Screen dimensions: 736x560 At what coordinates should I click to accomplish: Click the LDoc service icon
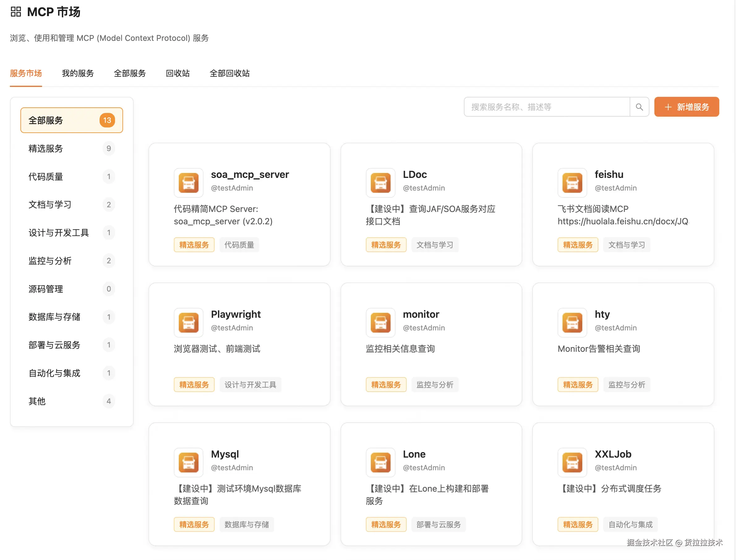tap(380, 183)
